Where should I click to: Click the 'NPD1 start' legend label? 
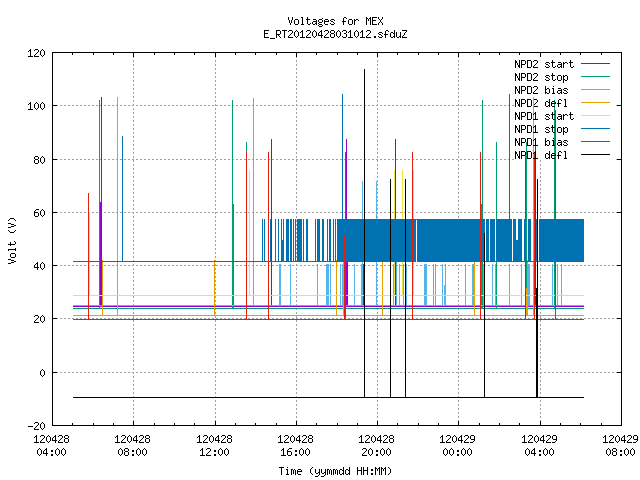544,116
